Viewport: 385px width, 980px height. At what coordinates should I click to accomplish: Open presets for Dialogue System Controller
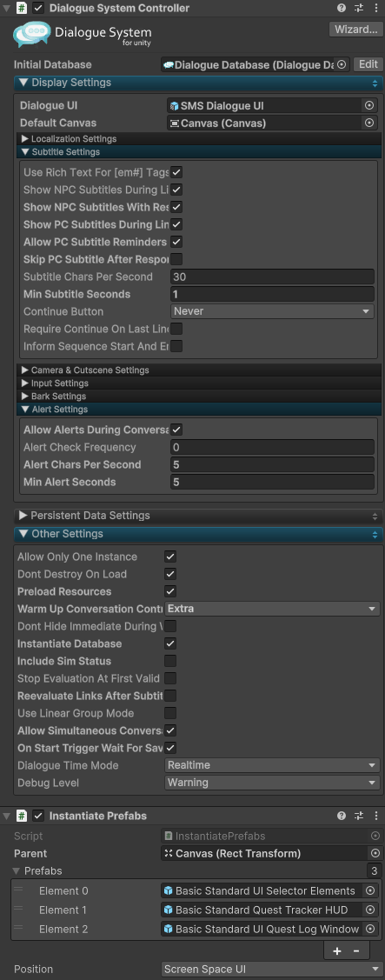point(359,8)
